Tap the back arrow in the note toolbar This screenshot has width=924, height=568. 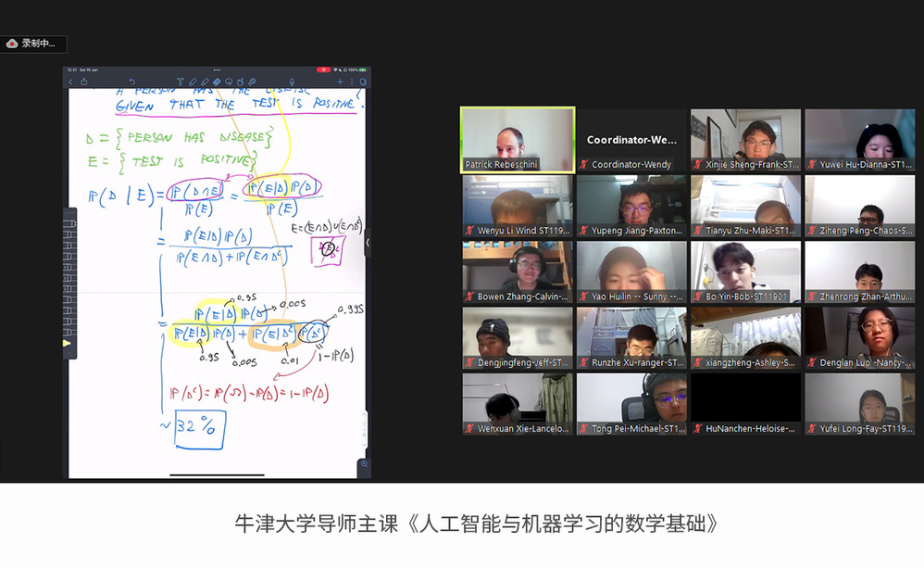71,82
